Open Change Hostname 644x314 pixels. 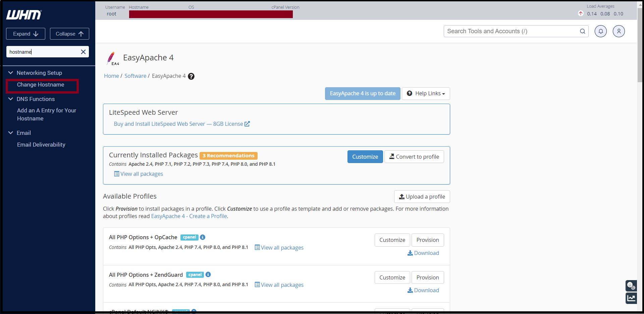pyautogui.click(x=41, y=85)
